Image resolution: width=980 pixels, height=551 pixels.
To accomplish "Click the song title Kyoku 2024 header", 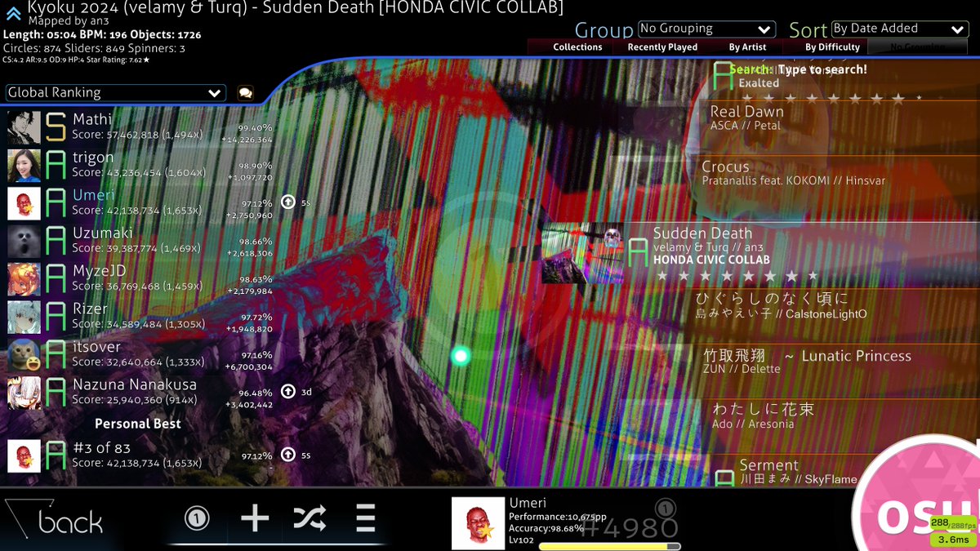I will (295, 8).
